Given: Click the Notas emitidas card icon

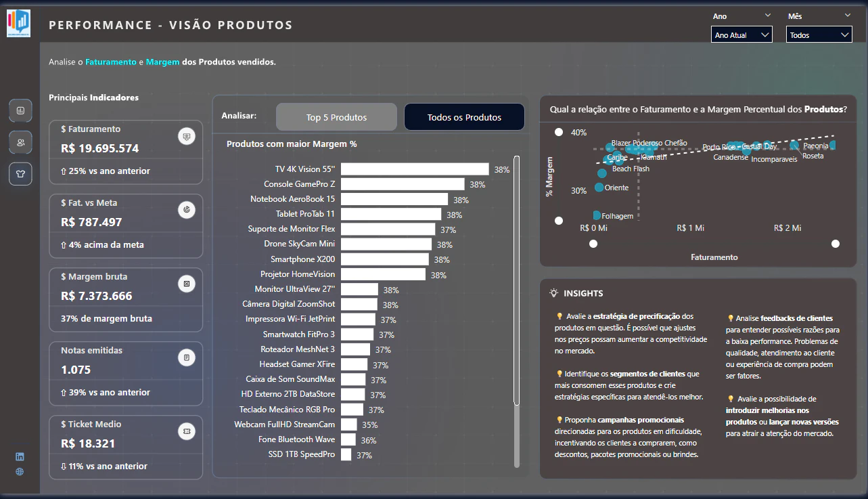Looking at the screenshot, I should [187, 357].
